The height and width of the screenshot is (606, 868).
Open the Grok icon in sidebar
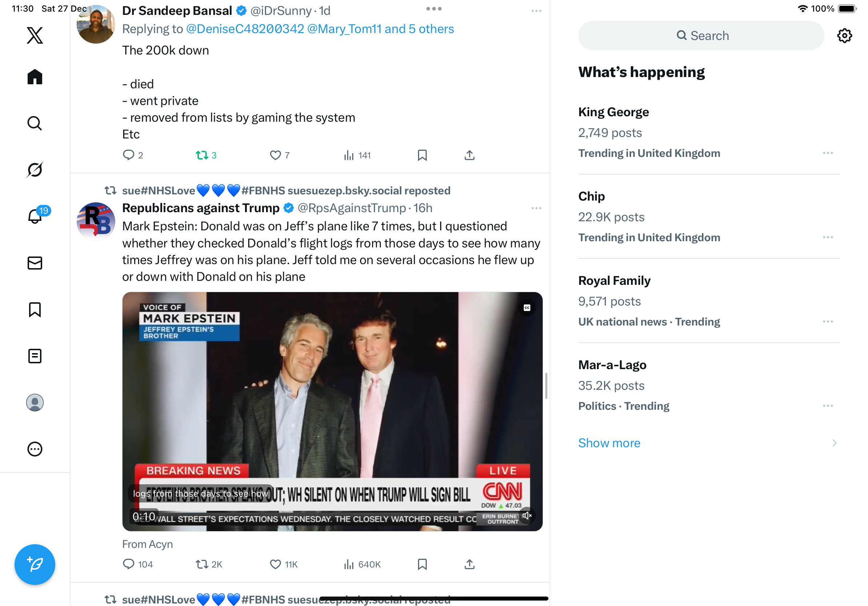[x=35, y=170]
